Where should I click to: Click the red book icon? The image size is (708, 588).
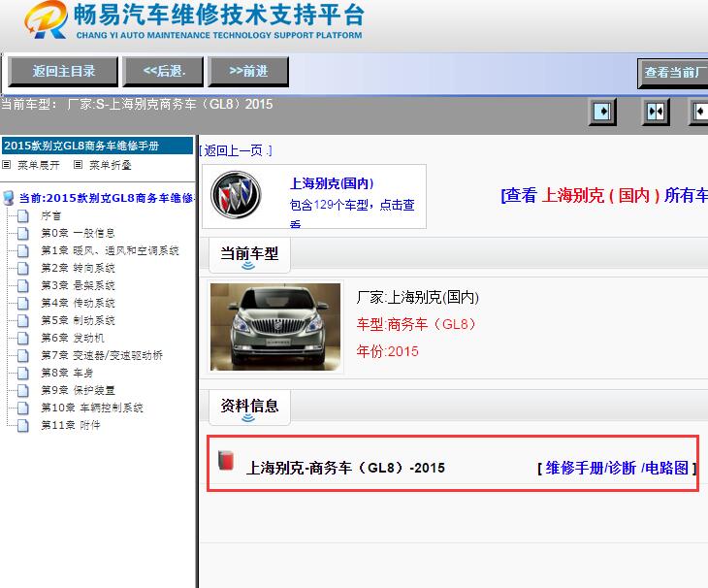(226, 461)
